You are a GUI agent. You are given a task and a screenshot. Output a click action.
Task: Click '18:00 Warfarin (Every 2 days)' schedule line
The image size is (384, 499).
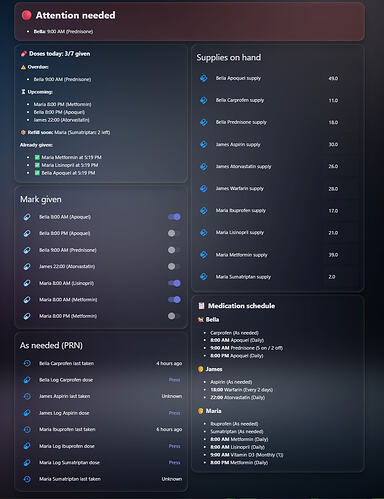click(x=242, y=390)
